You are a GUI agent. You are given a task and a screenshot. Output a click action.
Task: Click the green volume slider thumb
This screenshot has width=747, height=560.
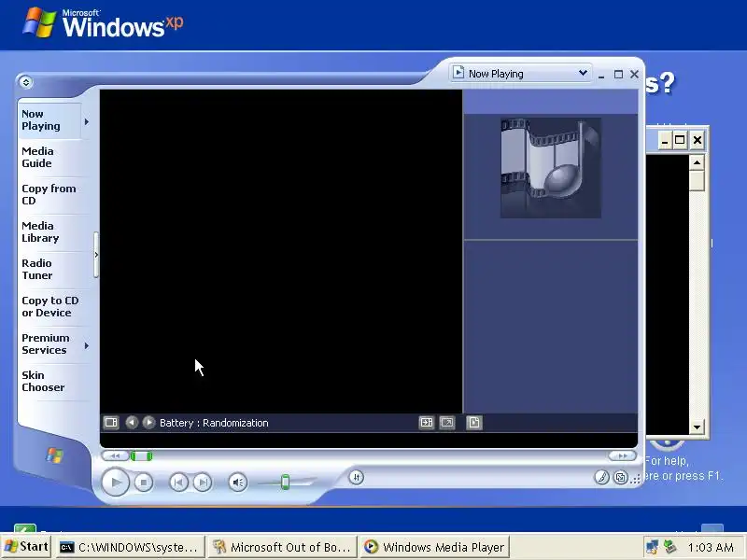pyautogui.click(x=286, y=482)
